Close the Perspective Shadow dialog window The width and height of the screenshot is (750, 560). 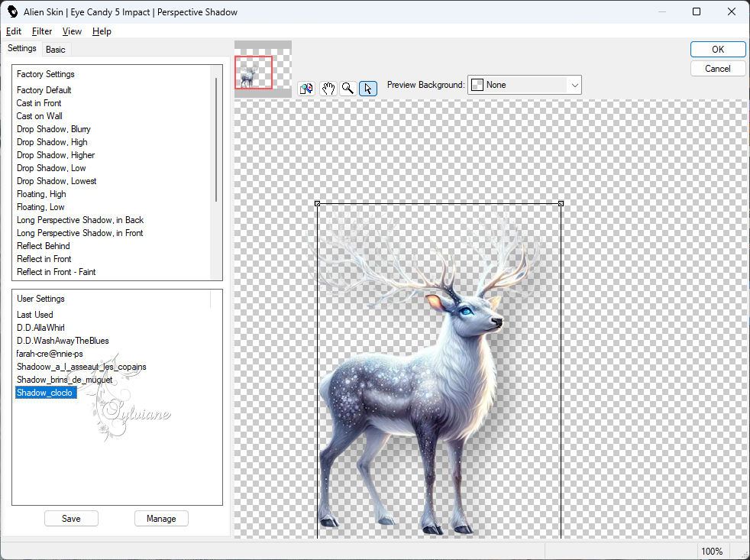click(x=732, y=11)
